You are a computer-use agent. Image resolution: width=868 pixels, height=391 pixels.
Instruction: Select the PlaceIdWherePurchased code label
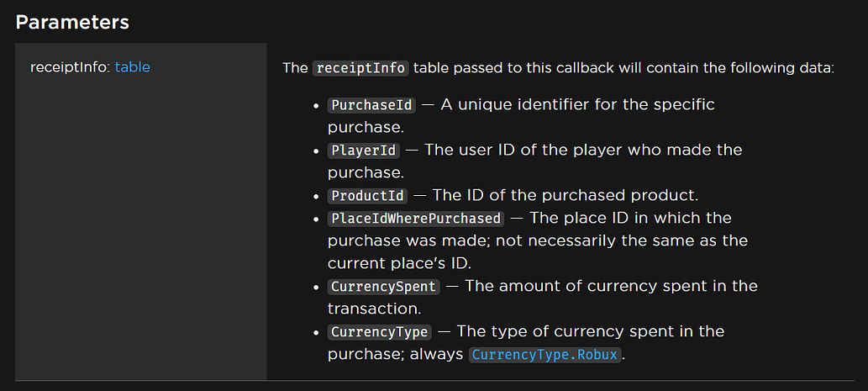[x=416, y=219]
